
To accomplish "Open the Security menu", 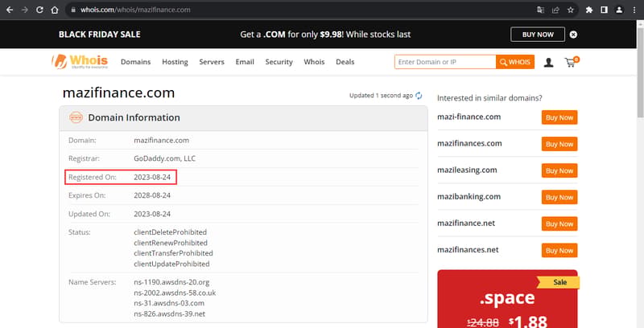I will click(x=279, y=62).
